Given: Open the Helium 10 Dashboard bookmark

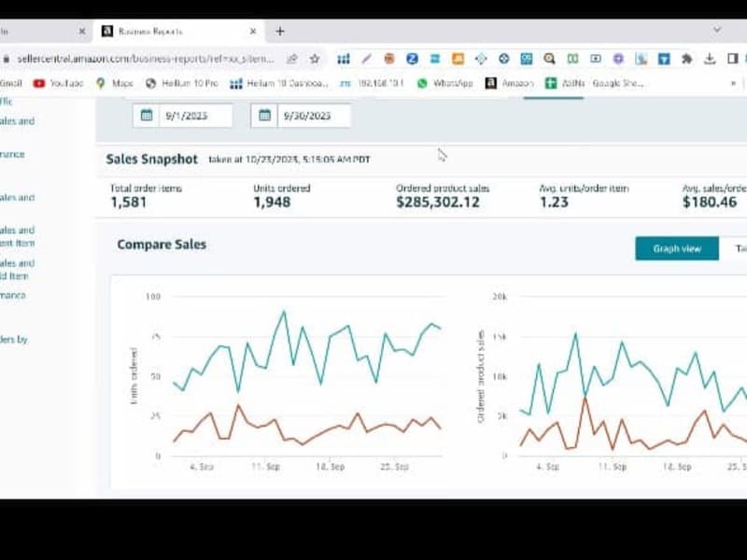Looking at the screenshot, I should [278, 83].
